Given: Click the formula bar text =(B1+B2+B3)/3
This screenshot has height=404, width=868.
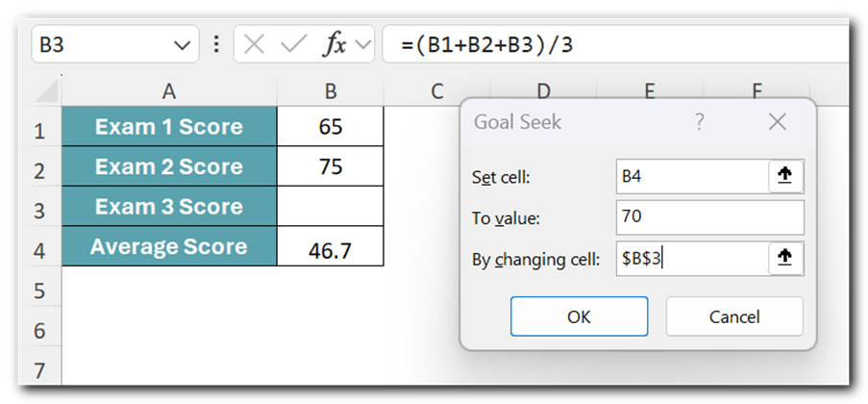Looking at the screenshot, I should (x=487, y=45).
